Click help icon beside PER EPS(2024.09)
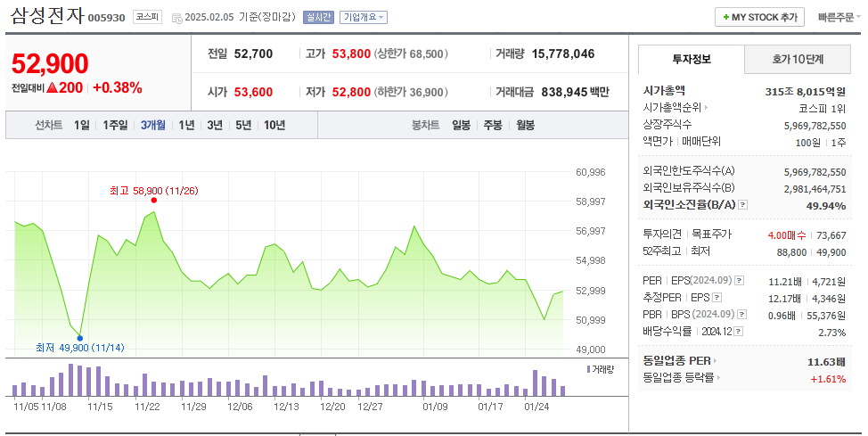868x436 pixels. (739, 281)
